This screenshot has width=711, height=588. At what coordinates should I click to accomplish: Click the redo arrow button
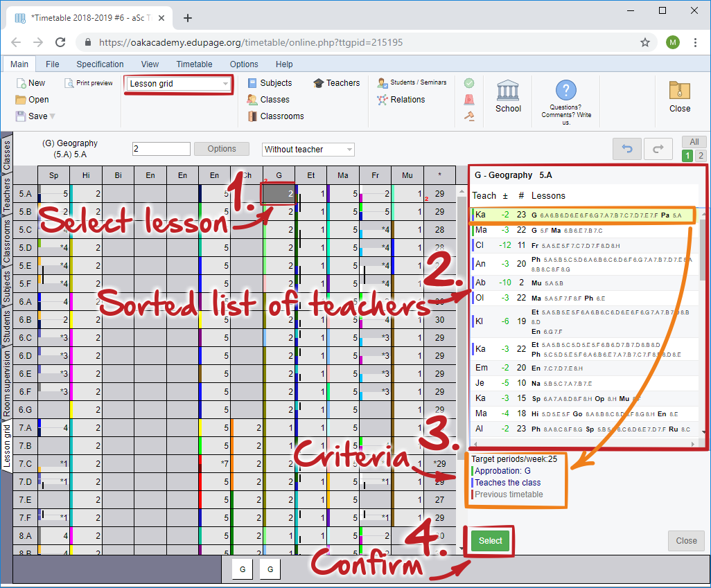tap(658, 149)
